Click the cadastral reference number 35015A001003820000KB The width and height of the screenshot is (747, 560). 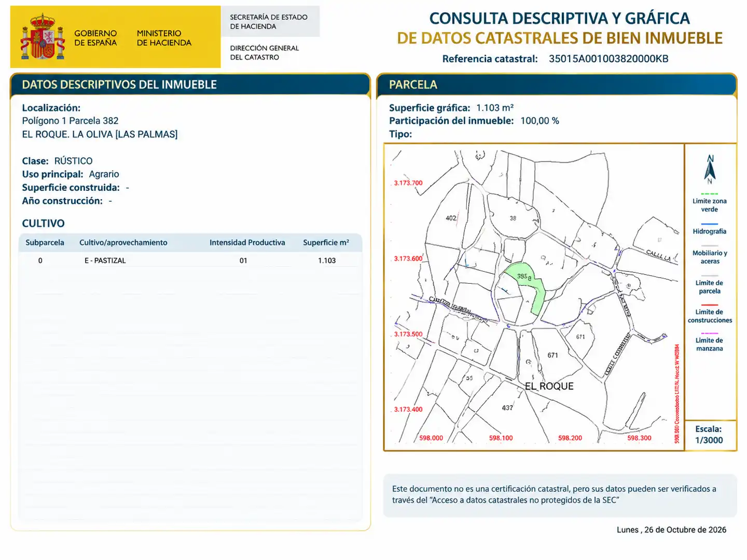(x=608, y=59)
